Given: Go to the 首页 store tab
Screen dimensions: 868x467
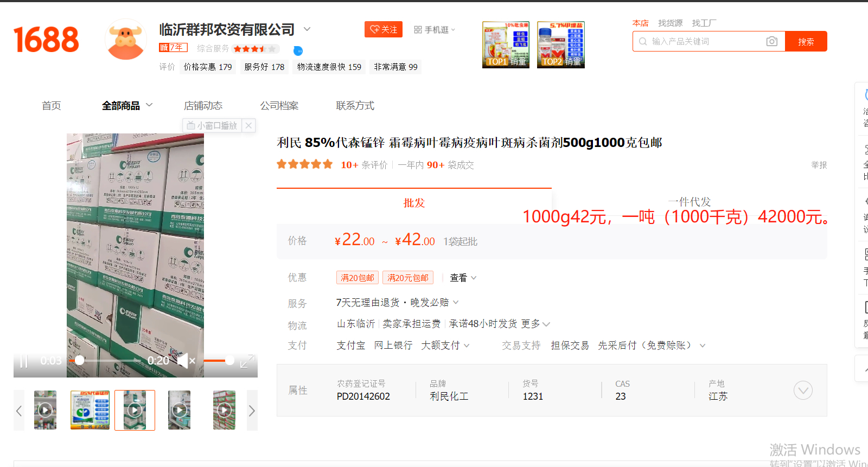Looking at the screenshot, I should [52, 106].
